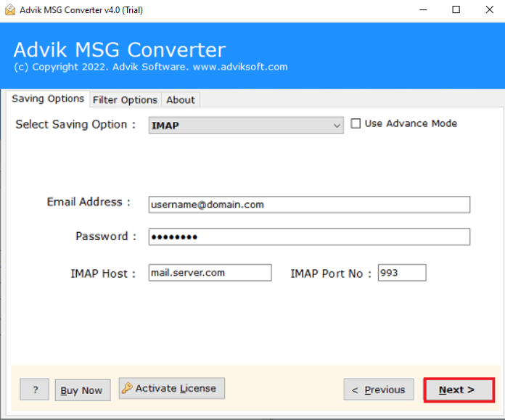This screenshot has height=420, width=505.
Task: Click the 'Select Saving Option :' label
Action: coord(75,124)
